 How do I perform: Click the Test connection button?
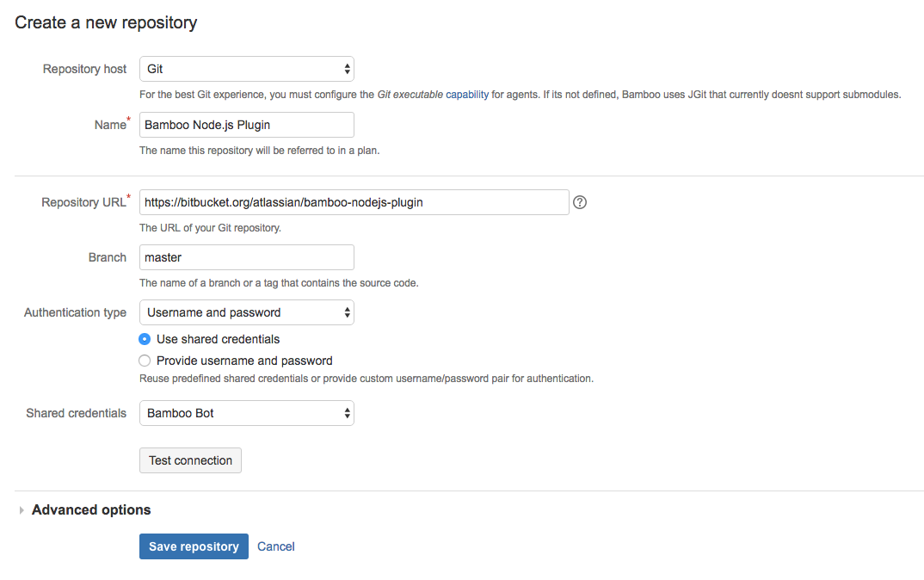click(190, 460)
